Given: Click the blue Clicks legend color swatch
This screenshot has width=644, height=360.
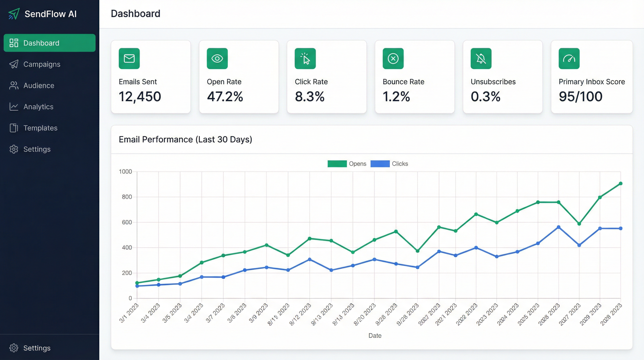Looking at the screenshot, I should tap(380, 164).
